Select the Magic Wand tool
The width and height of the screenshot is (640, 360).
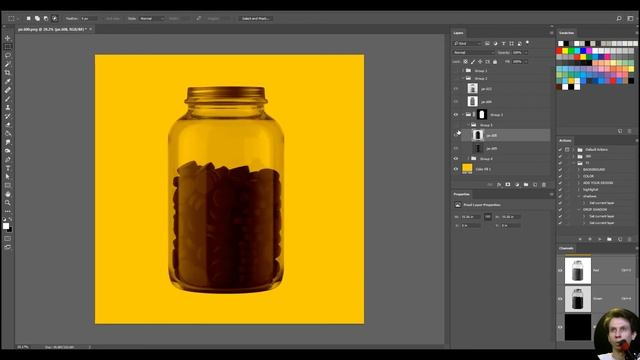(x=7, y=64)
